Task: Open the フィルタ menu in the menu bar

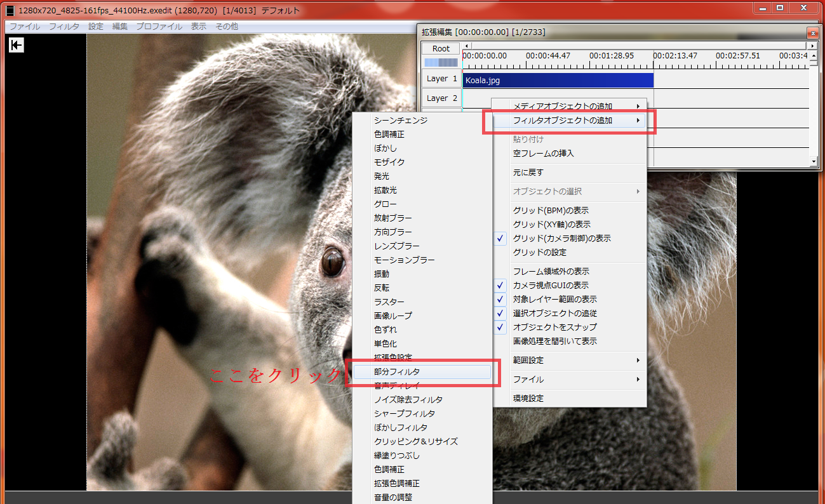Action: [x=64, y=27]
